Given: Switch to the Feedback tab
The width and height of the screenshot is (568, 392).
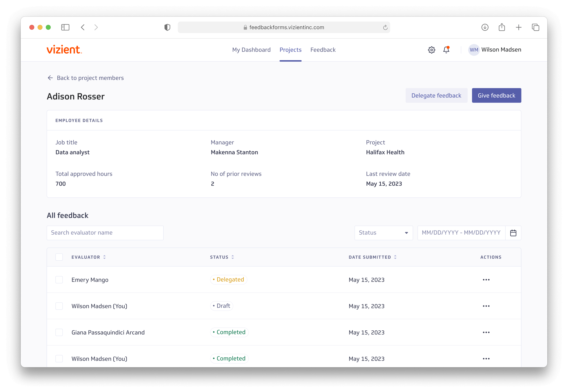Looking at the screenshot, I should 323,50.
